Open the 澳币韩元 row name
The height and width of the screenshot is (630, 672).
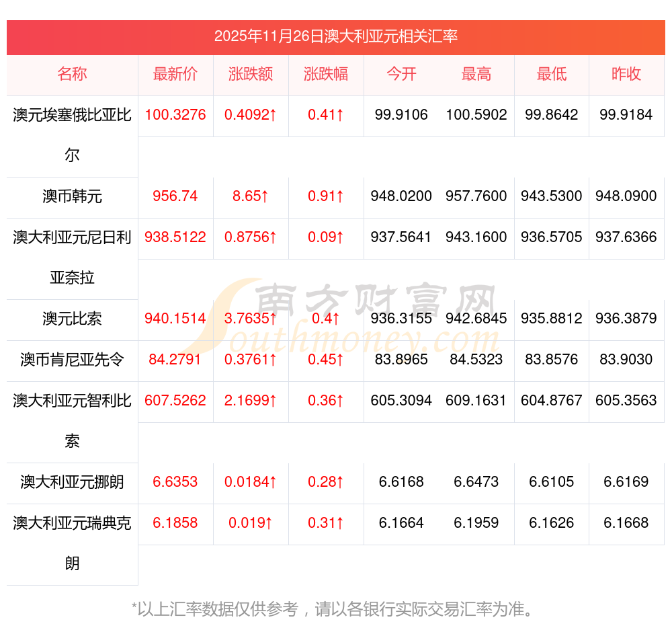coord(72,196)
